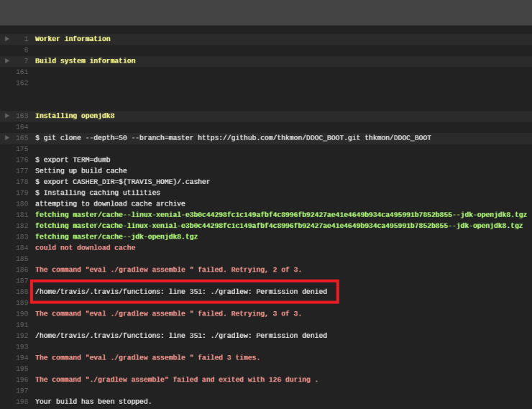Select the Installing openjdk8 log header
This screenshot has width=532, height=409.
pos(75,116)
